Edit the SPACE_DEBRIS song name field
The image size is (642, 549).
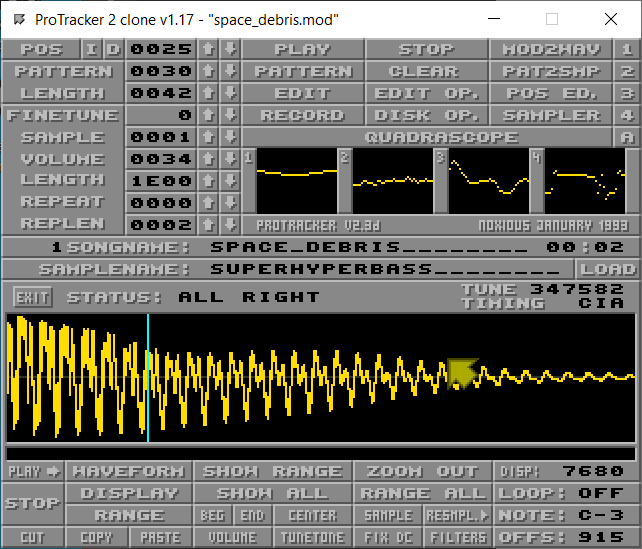pyautogui.click(x=368, y=247)
